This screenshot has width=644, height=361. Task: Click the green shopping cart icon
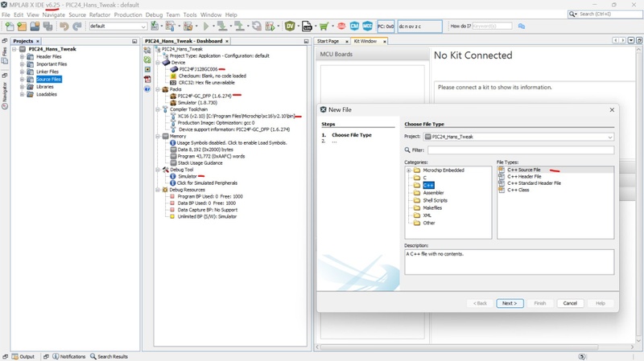coord(324,27)
